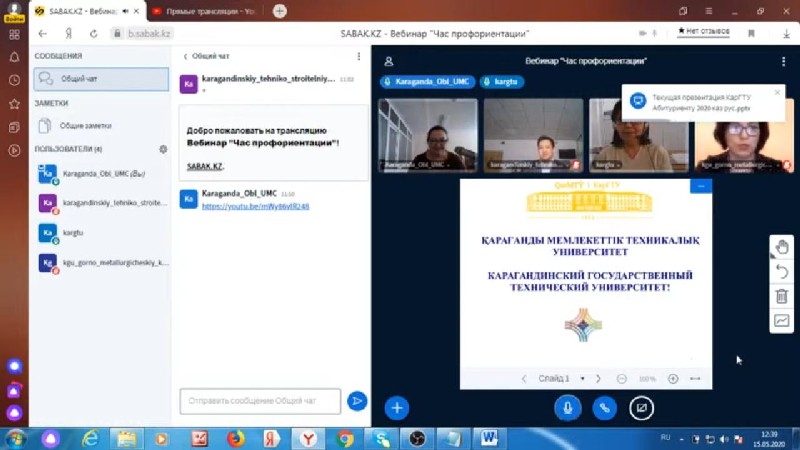Screen dimensions: 800x450
Task: Select the Karaganda_Obl_UMC webcam thumbnail
Action: coord(428,135)
